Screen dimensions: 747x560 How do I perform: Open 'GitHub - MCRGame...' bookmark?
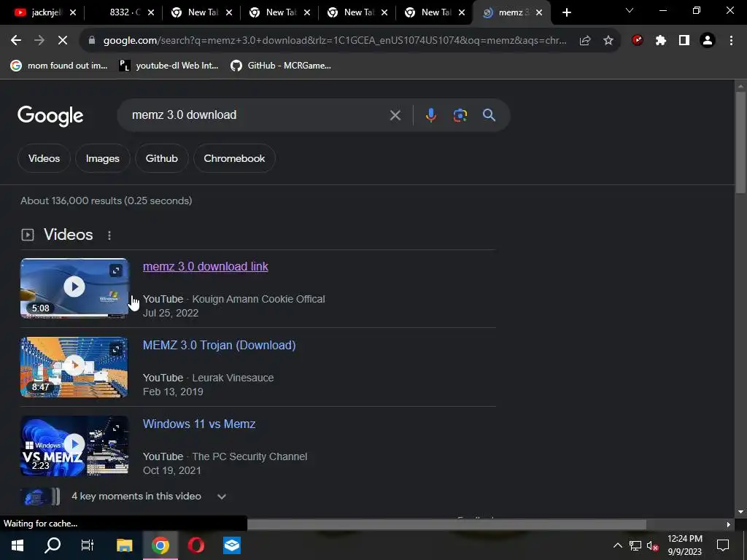click(x=281, y=66)
